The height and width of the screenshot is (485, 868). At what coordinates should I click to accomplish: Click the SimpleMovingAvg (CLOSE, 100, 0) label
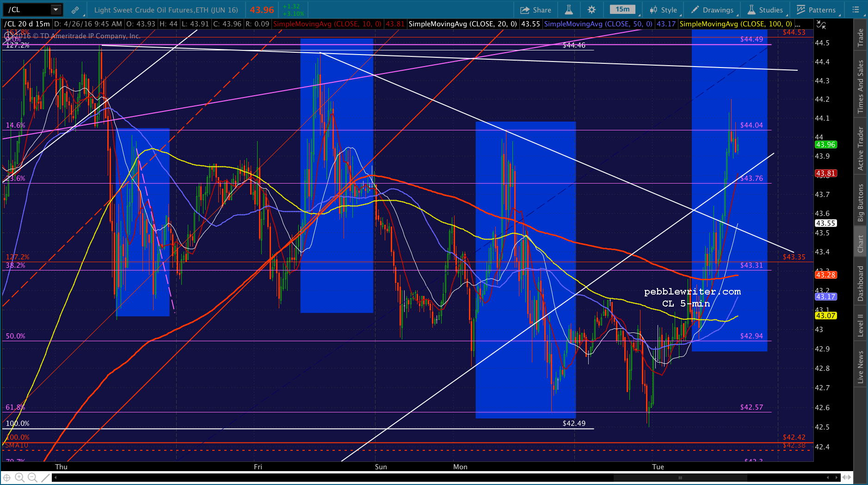tap(736, 24)
